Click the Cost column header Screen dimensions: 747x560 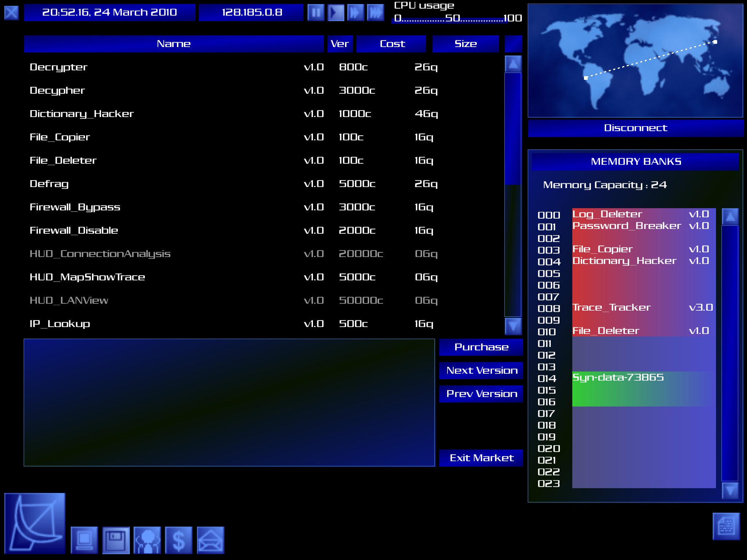pyautogui.click(x=392, y=44)
